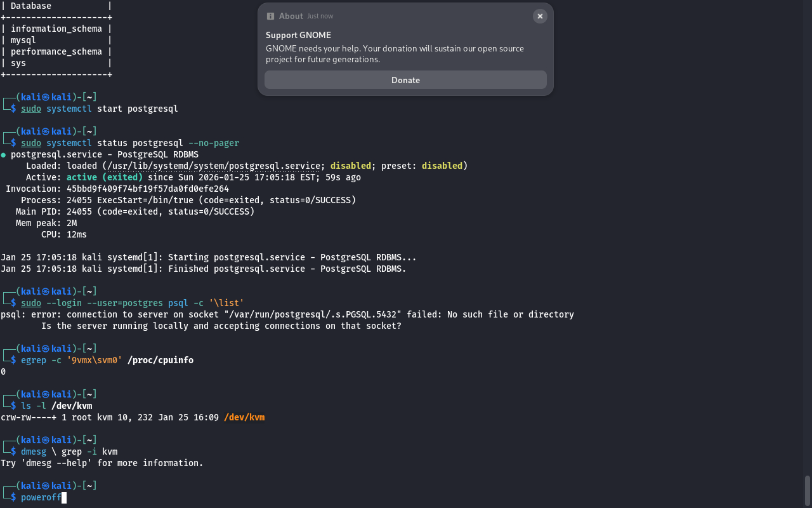The image size is (812, 508).
Task: Click the "Just now" notification timestamp
Action: tap(320, 17)
